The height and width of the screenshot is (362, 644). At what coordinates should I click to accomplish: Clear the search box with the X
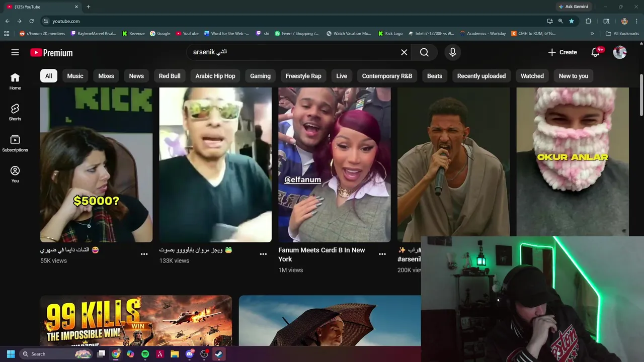[404, 52]
